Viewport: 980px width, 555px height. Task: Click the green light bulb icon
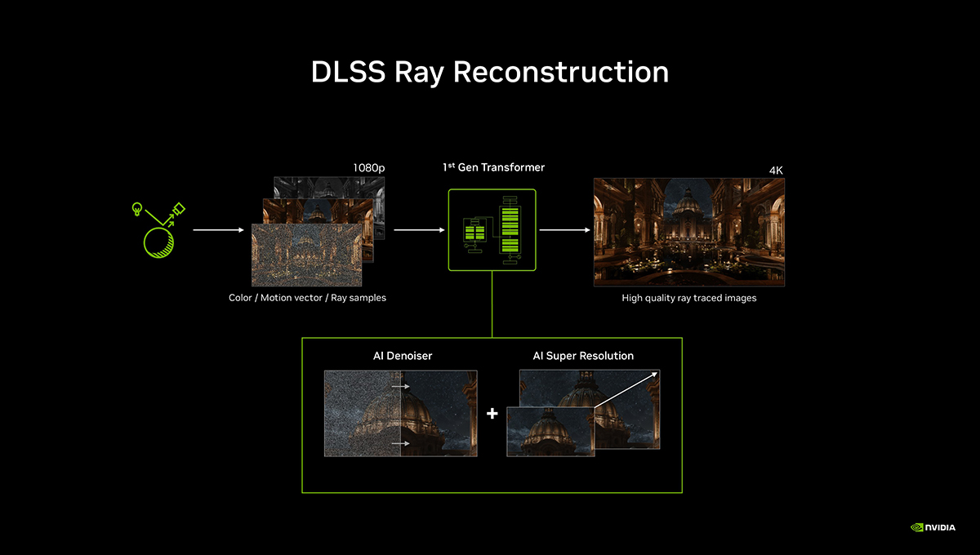[136, 209]
